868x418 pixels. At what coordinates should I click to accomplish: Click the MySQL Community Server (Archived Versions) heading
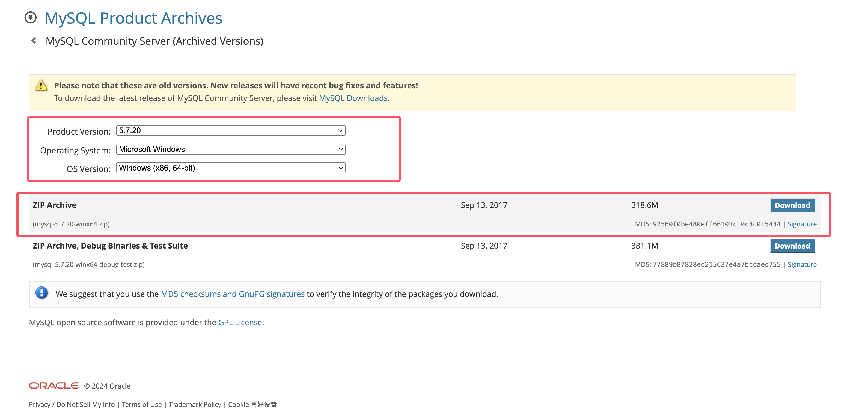click(x=154, y=41)
